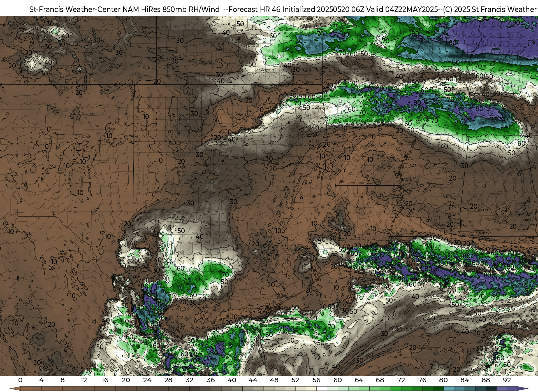
Task: Click colorbar tick label 44
Action: pyautogui.click(x=253, y=380)
